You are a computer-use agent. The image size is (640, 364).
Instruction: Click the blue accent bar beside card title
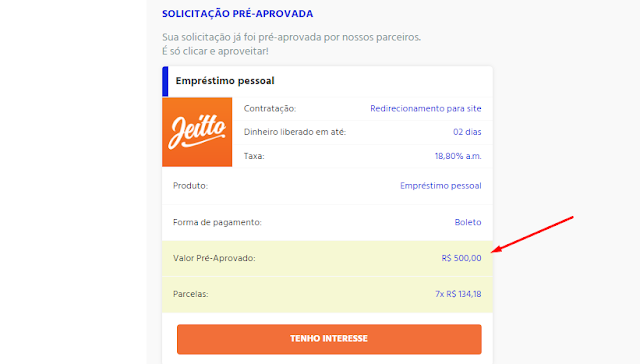[x=165, y=81]
